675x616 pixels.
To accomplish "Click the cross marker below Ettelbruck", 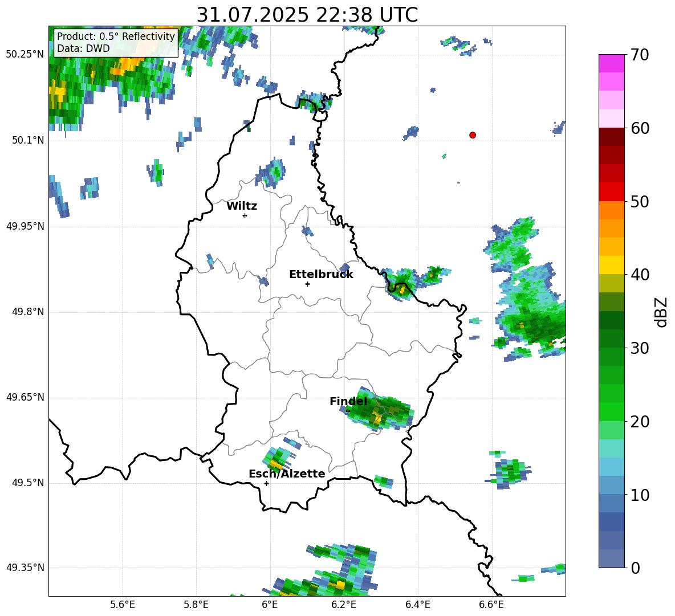I will (x=307, y=284).
